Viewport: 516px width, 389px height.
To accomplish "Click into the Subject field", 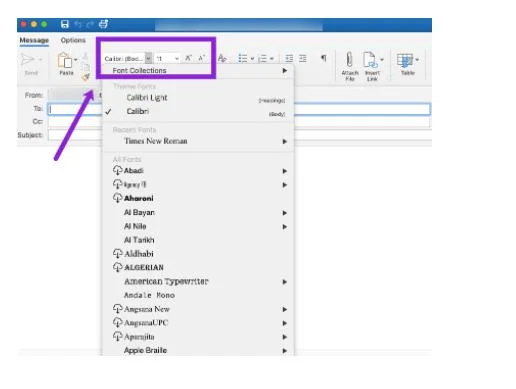I will [x=239, y=135].
